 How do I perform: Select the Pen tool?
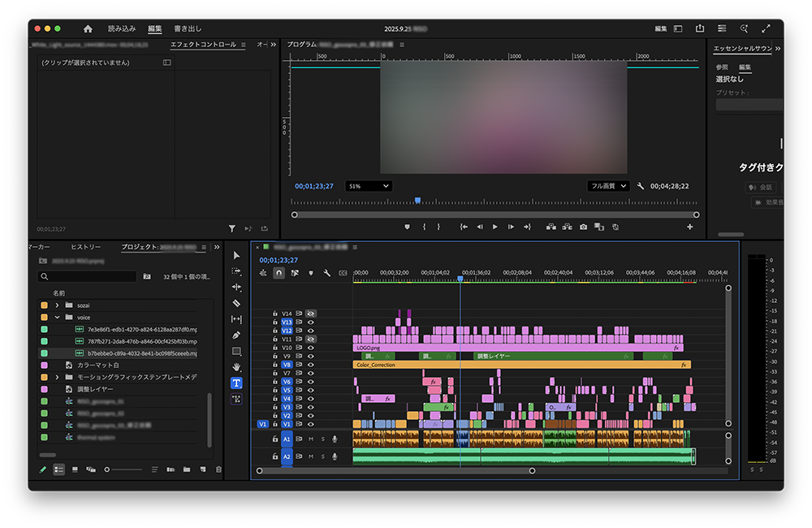tap(236, 335)
